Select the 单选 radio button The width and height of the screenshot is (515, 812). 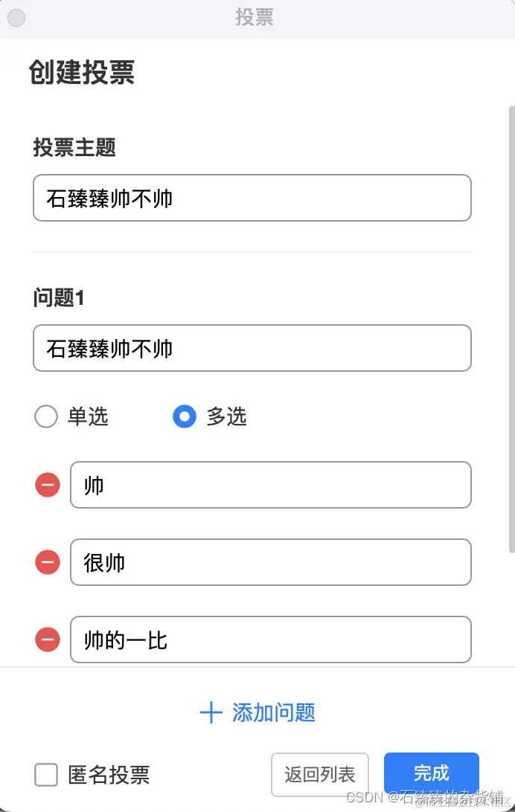(45, 417)
